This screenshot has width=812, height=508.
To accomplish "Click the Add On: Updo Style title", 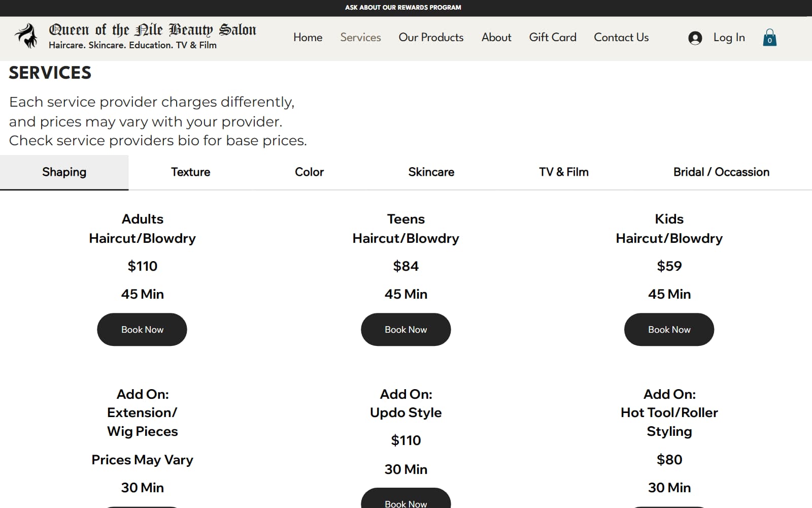I will [406, 403].
